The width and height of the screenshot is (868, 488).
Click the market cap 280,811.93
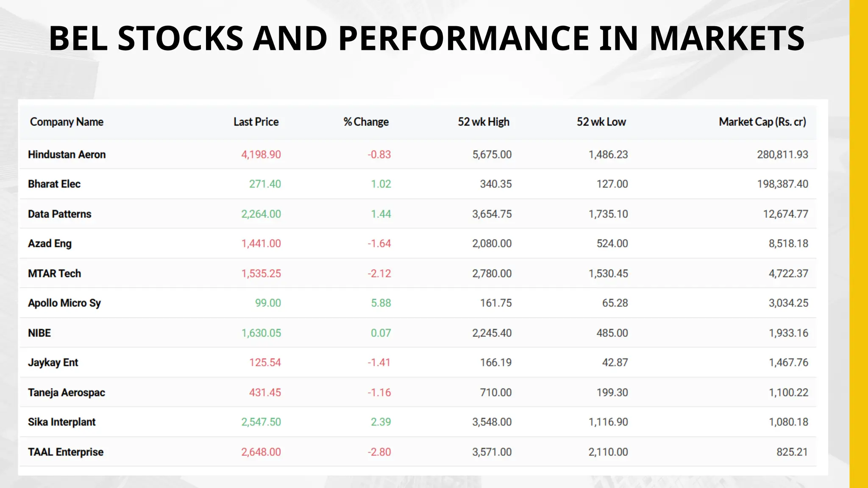pos(783,155)
